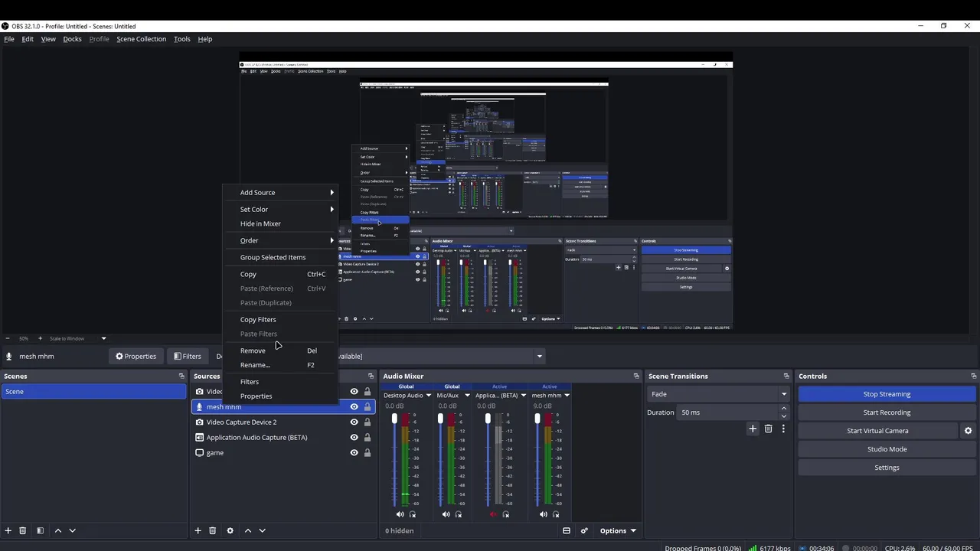Move scene up with Scenes up arrow

pos(57,530)
